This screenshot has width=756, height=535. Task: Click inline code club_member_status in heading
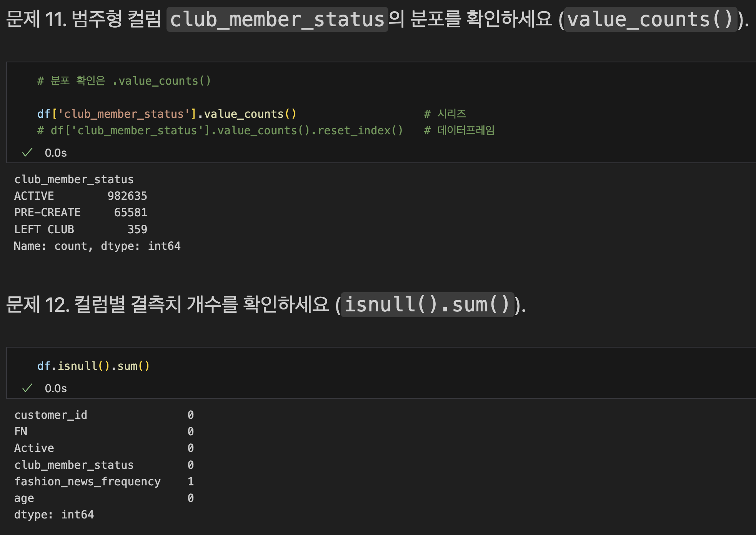(277, 19)
